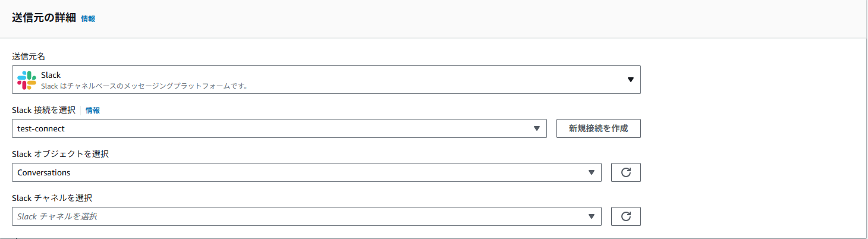The image size is (868, 239).
Task: Open the Conversations dropdown arrow
Action: click(591, 172)
